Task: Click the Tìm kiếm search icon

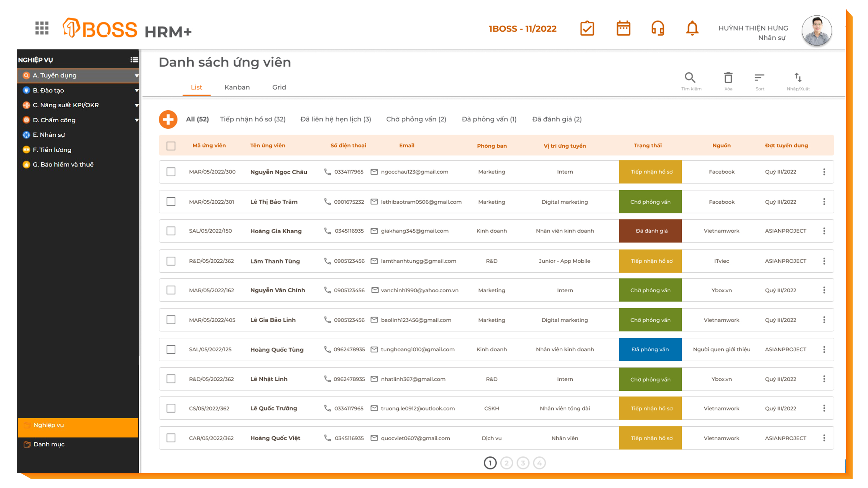Action: coord(690,78)
